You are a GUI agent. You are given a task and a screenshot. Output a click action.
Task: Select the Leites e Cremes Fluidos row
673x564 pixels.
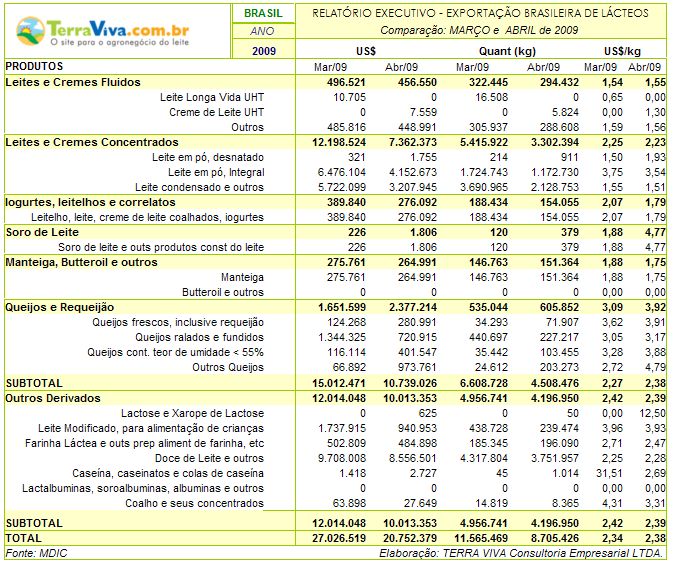335,82
